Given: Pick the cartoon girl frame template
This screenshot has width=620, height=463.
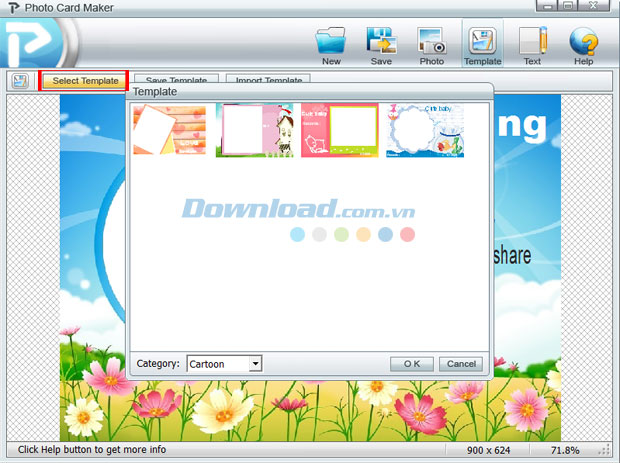Looking at the screenshot, I should [x=254, y=130].
